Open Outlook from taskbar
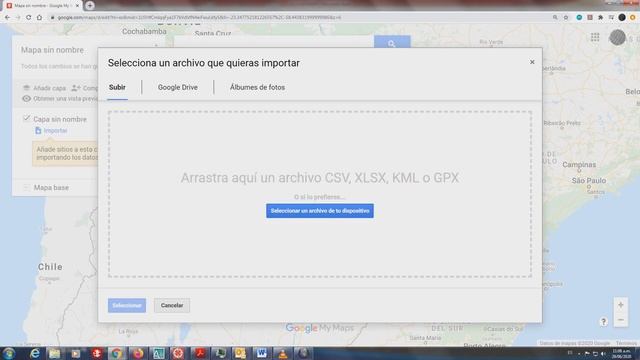 tap(240, 353)
